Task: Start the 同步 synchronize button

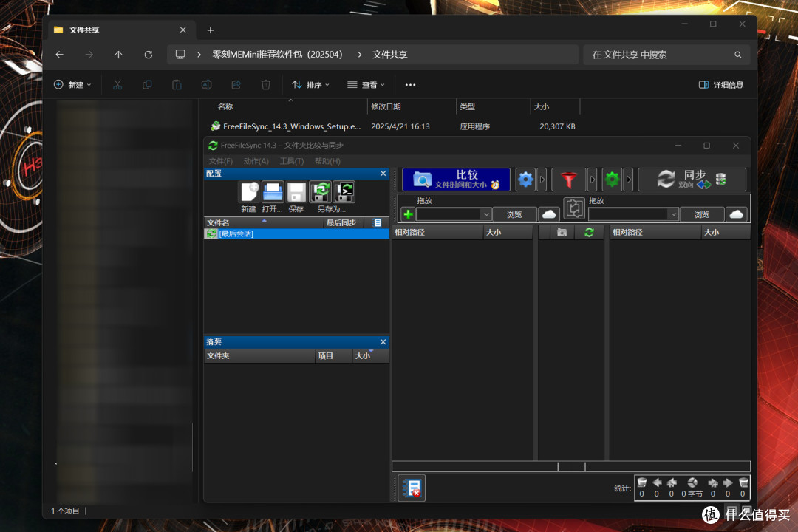Action: pos(692,180)
